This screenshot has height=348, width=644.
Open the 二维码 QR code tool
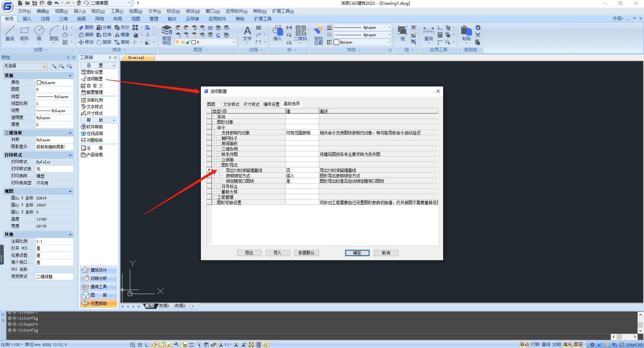(x=301, y=33)
